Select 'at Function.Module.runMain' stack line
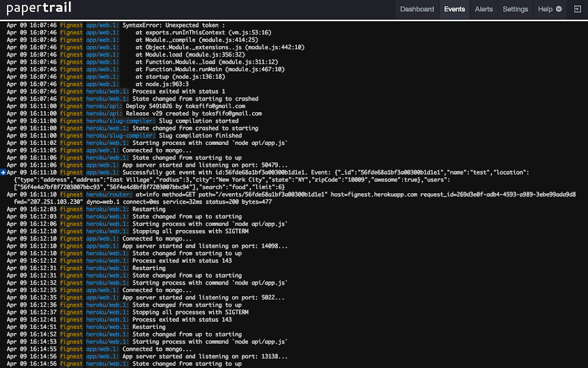This screenshot has height=368, width=588. [x=210, y=69]
